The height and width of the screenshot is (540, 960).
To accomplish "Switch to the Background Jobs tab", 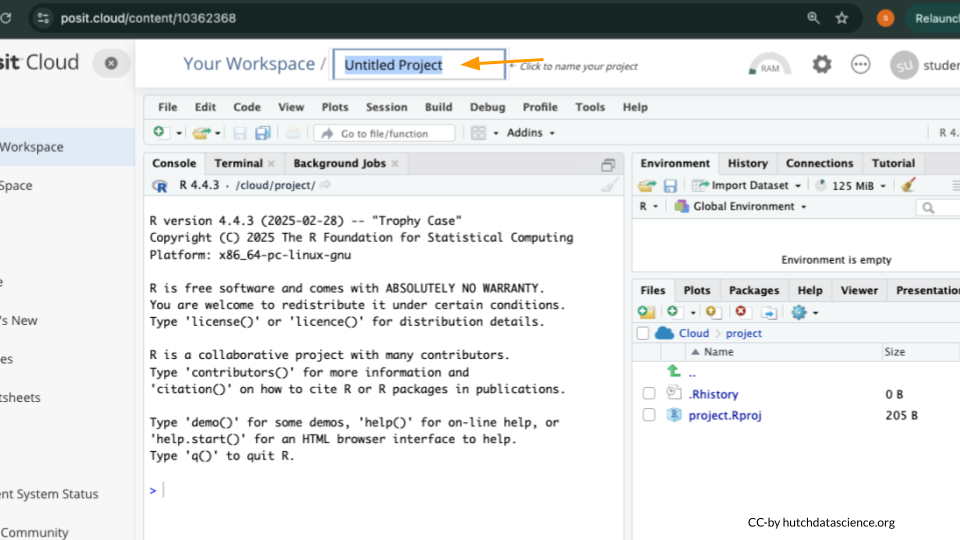I will (x=339, y=163).
